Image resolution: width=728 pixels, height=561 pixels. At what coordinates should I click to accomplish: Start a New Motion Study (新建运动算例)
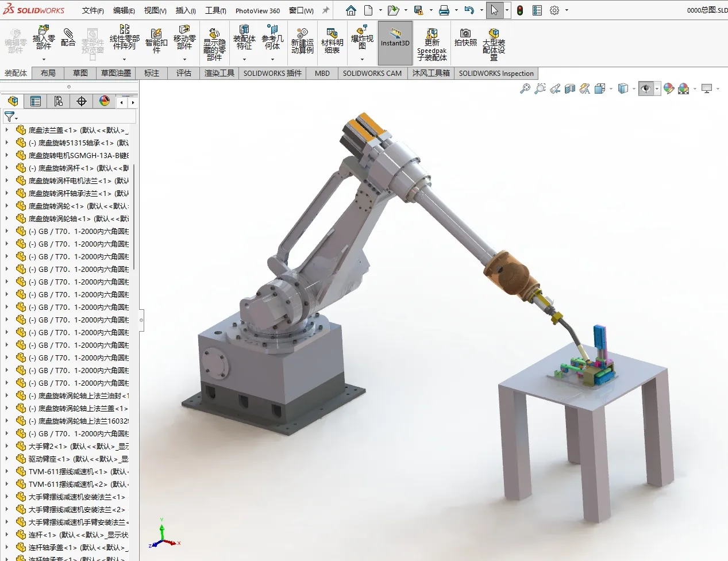[302, 40]
